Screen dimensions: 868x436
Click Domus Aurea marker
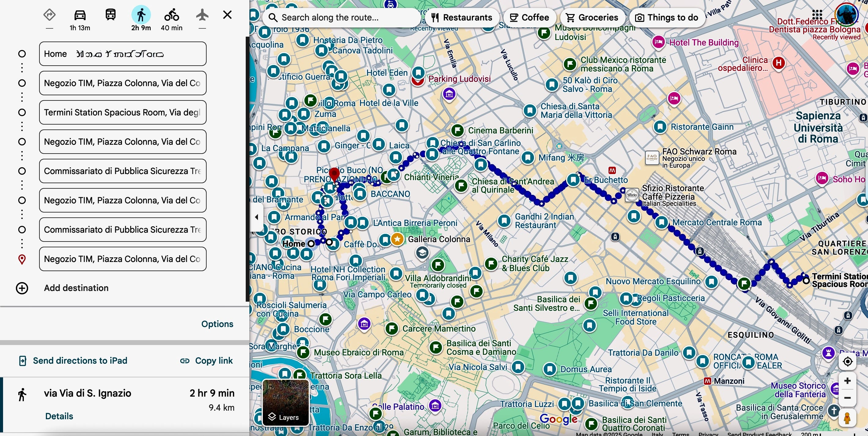pos(550,369)
